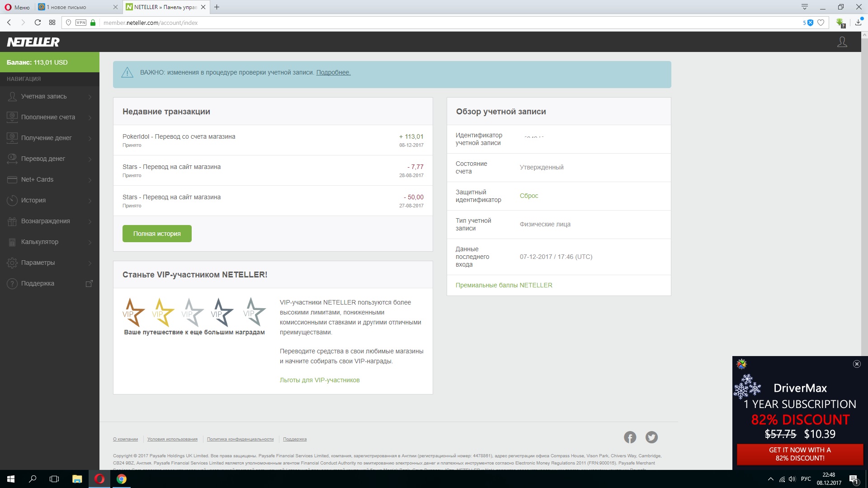Open Льготы для VIP-участников link

pos(319,380)
